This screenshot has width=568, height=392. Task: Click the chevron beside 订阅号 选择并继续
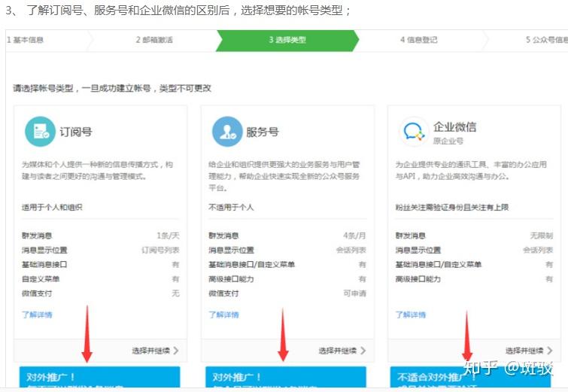[176, 351]
